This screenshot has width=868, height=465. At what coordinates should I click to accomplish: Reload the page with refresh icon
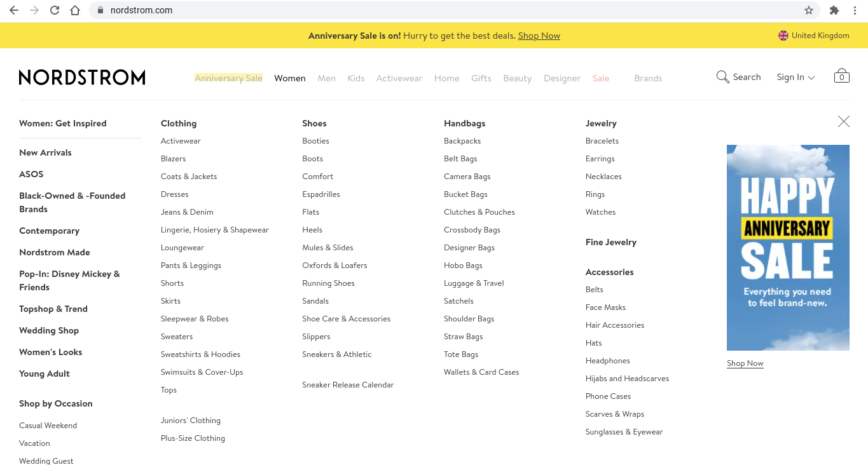pyautogui.click(x=55, y=10)
